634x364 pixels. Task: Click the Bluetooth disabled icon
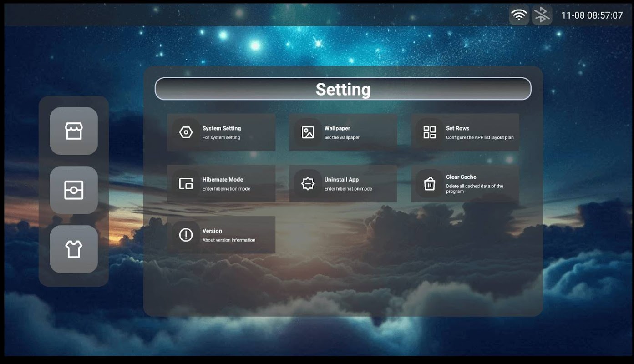pyautogui.click(x=542, y=15)
